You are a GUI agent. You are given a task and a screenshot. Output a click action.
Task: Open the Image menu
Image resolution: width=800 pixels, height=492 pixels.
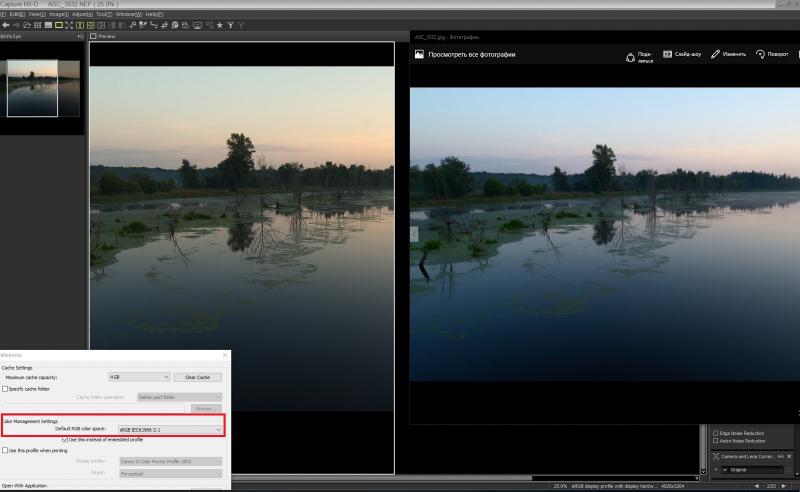tap(59, 14)
